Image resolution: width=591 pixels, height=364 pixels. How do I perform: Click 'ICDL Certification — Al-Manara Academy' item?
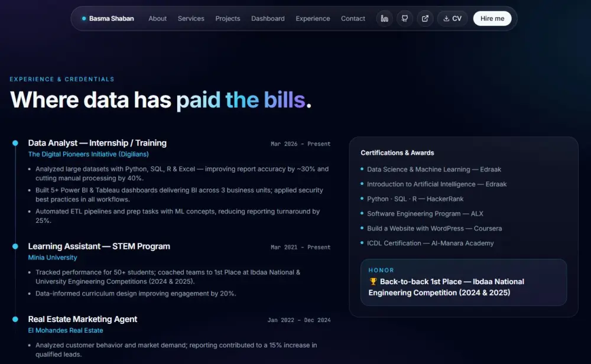click(430, 243)
